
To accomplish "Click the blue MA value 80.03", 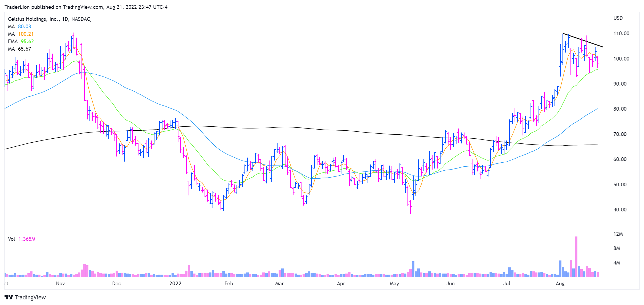I will 25,26.
